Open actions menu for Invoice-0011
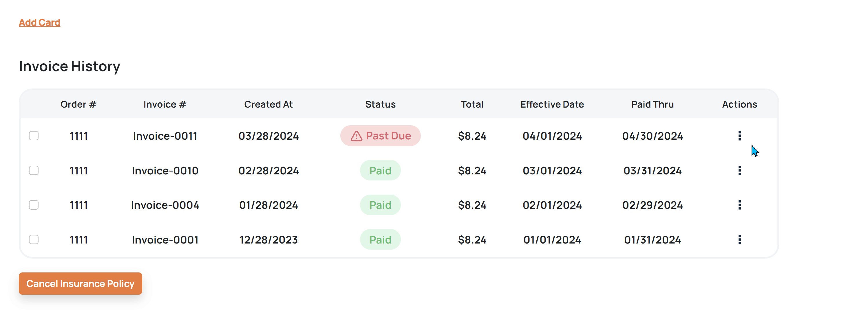 (x=739, y=136)
